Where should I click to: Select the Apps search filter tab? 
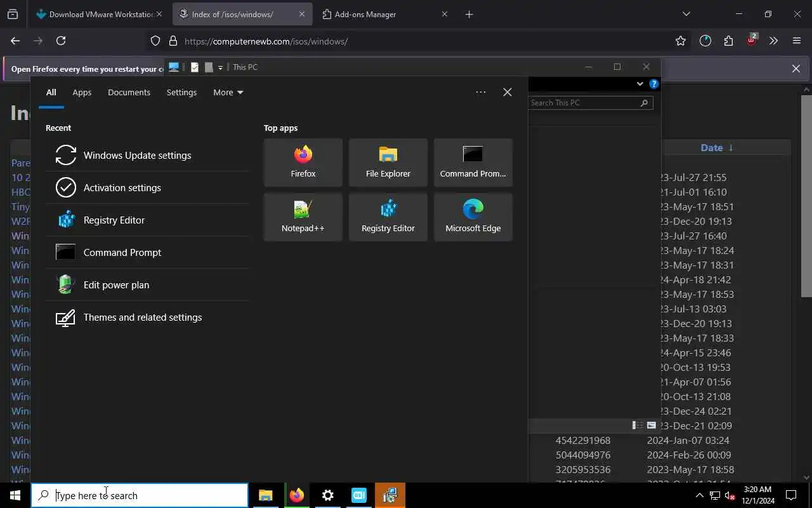[x=82, y=92]
